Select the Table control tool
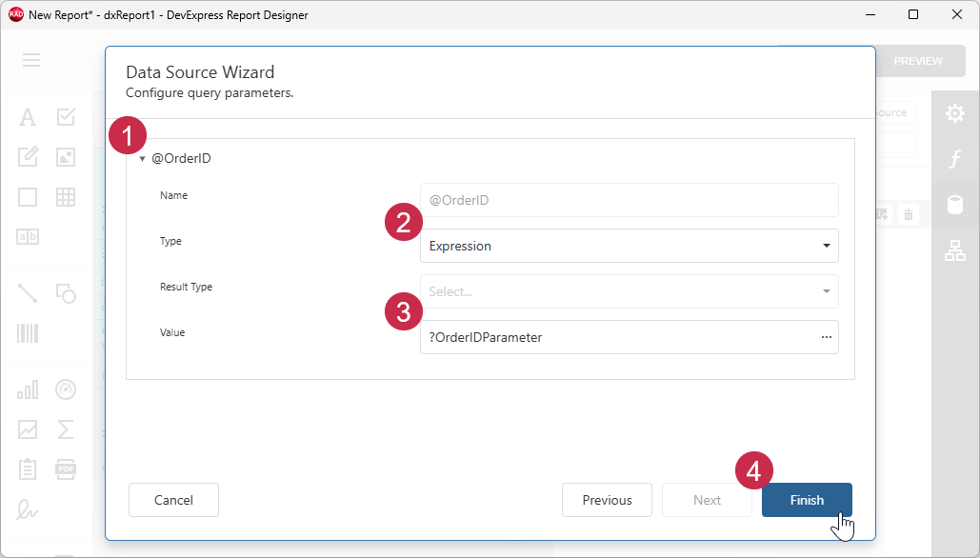The width and height of the screenshot is (980, 558). point(65,196)
